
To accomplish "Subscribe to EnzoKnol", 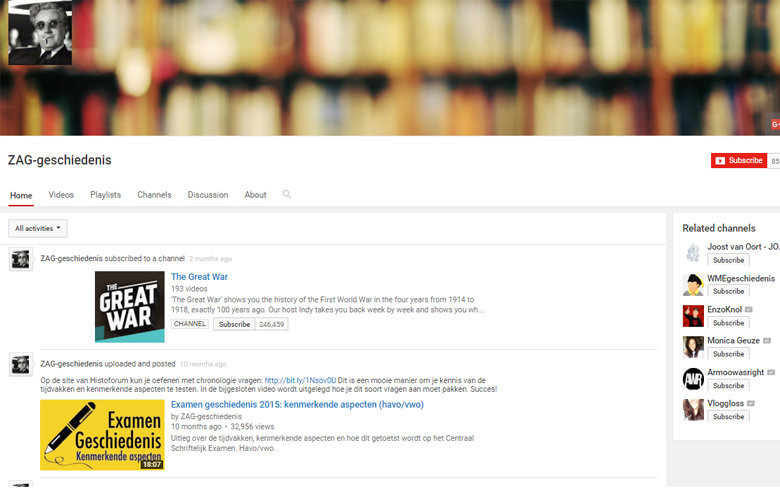I will click(728, 323).
